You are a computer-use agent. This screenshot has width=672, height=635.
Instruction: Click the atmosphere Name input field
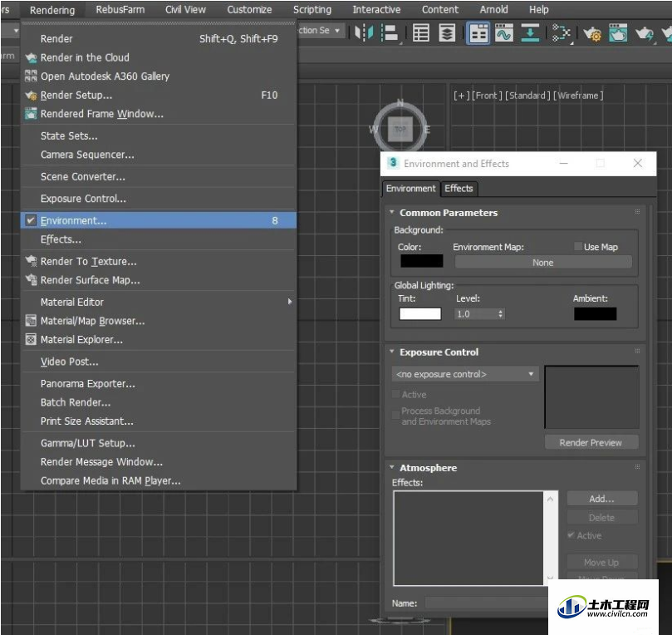tap(487, 603)
